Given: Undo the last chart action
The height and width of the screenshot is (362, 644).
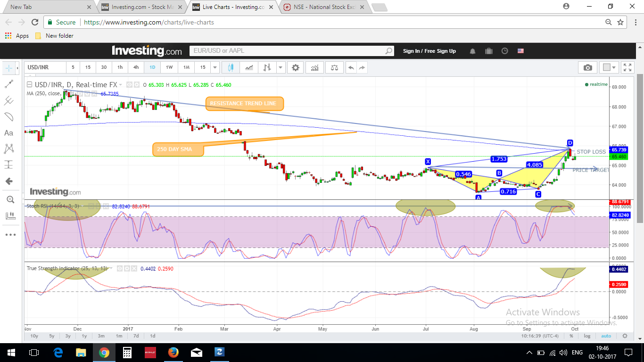Looking at the screenshot, I should tap(351, 67).
